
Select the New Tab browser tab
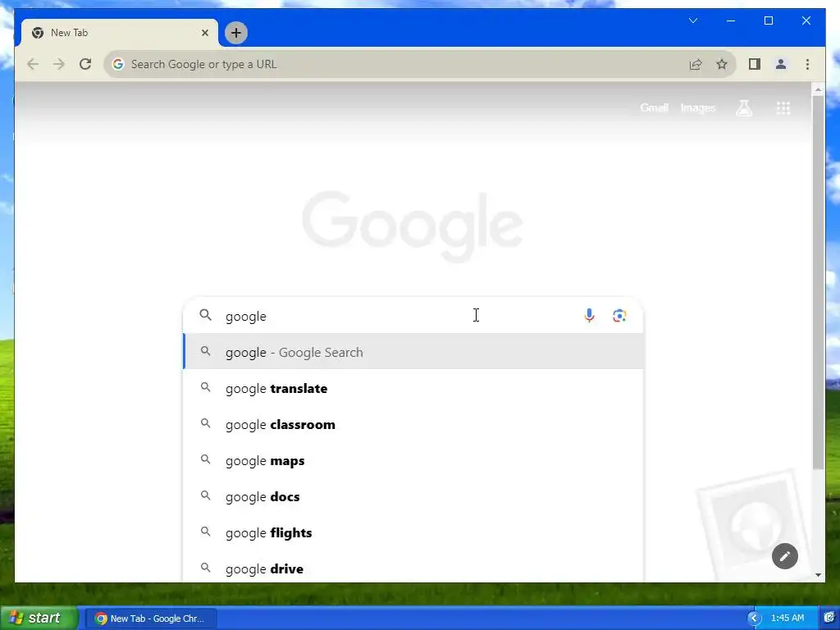120,33
